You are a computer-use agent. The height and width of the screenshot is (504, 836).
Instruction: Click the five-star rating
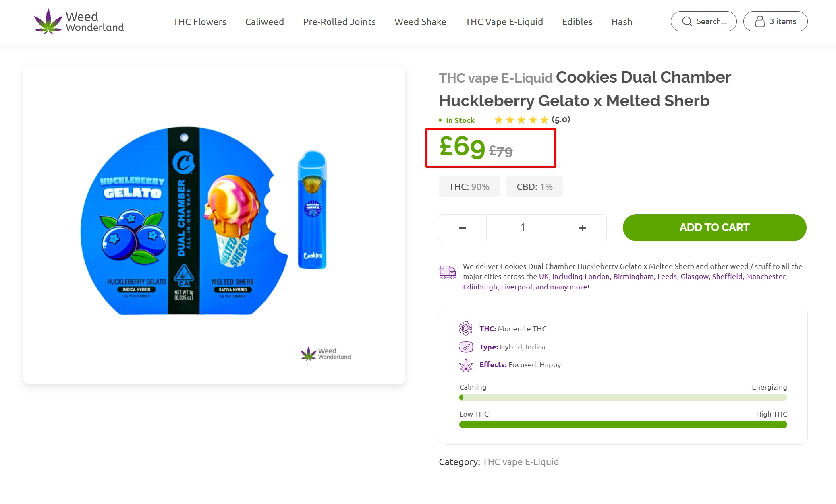pos(521,120)
